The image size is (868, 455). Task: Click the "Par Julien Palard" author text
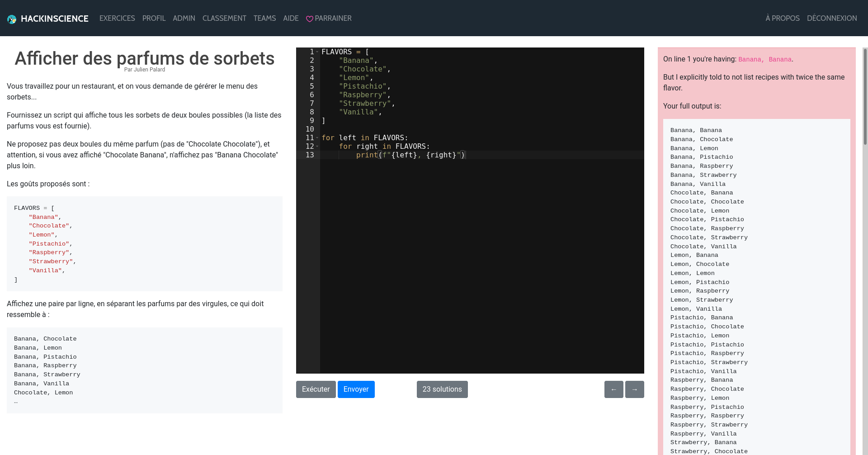[145, 70]
